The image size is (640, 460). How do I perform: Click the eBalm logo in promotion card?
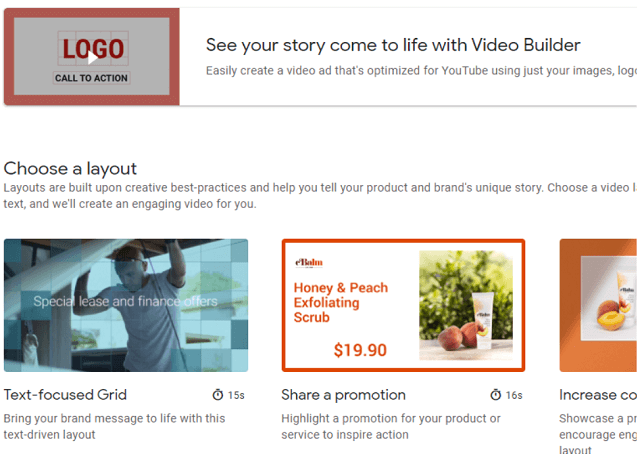point(309,262)
